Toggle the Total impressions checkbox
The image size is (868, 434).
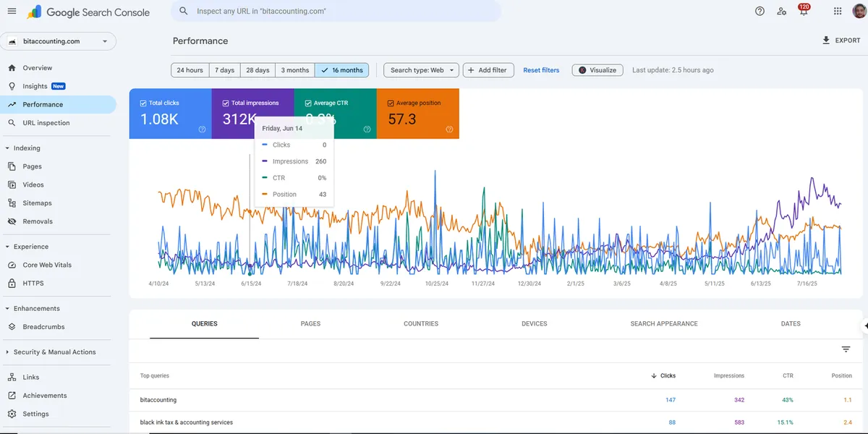[x=226, y=103]
